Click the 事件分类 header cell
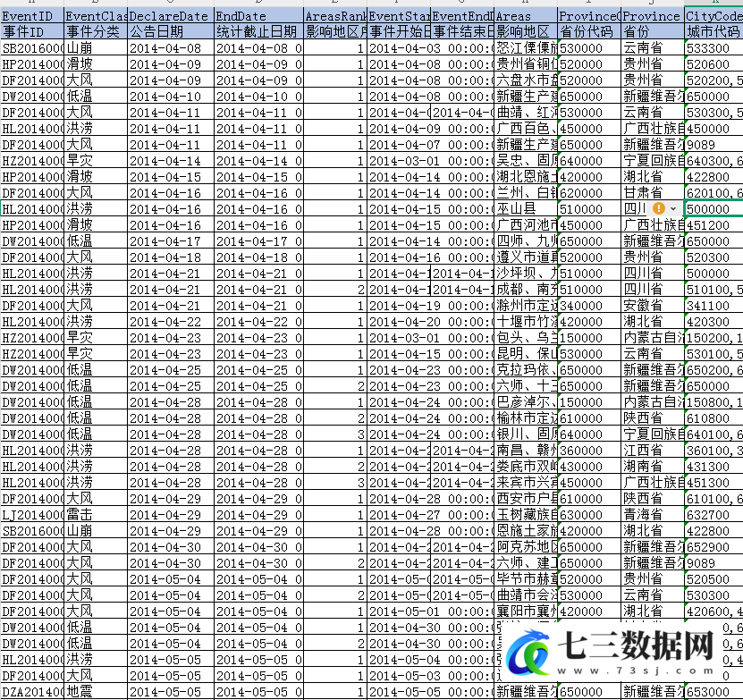743x700 pixels. click(96, 32)
